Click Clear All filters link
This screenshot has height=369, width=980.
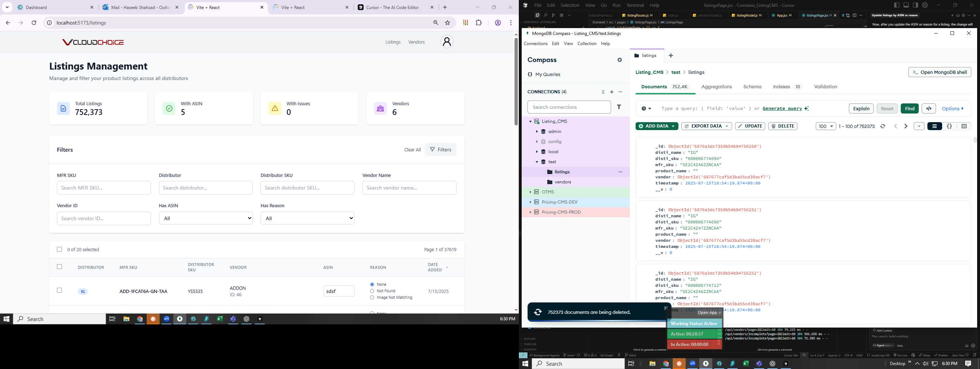tap(413, 150)
